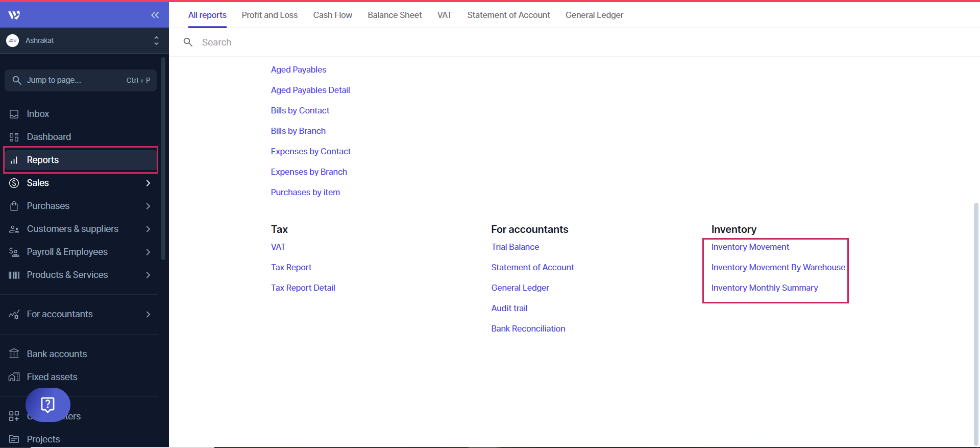
Task: Collapse the sidebar with double-chevron icon
Action: [x=155, y=15]
